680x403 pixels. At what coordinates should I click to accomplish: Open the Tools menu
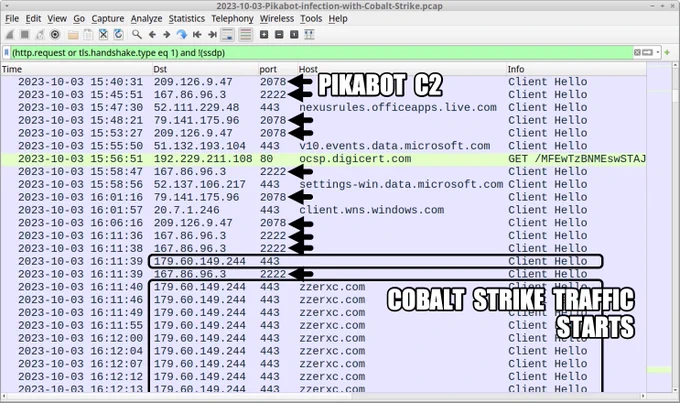[311, 19]
